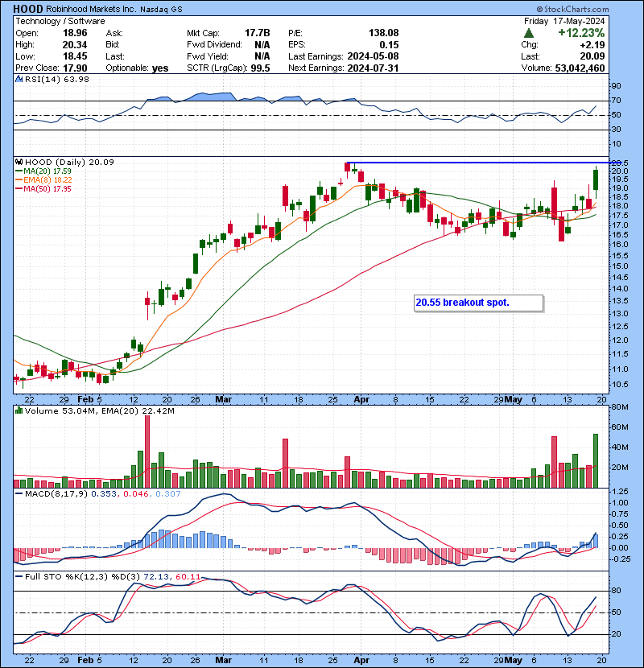Screen dimensions: 644x668
Task: Click the Low value 18.45
Action: [x=75, y=56]
